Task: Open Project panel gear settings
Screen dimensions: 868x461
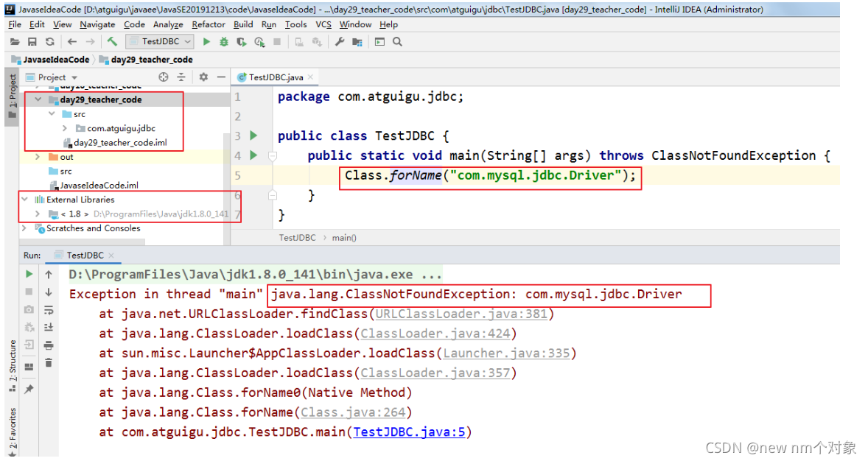Action: click(203, 77)
